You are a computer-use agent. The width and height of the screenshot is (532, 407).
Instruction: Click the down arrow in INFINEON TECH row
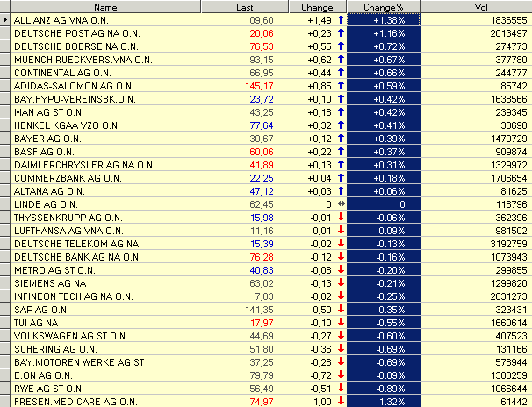(x=341, y=296)
